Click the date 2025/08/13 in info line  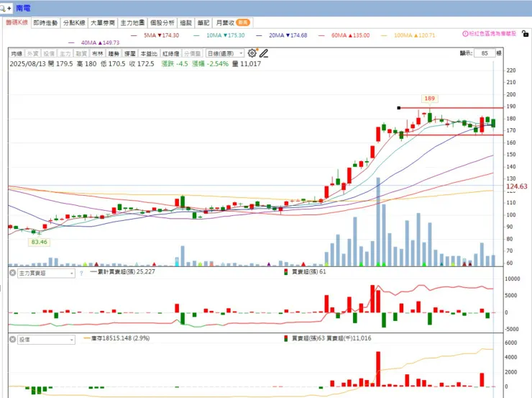click(x=27, y=64)
